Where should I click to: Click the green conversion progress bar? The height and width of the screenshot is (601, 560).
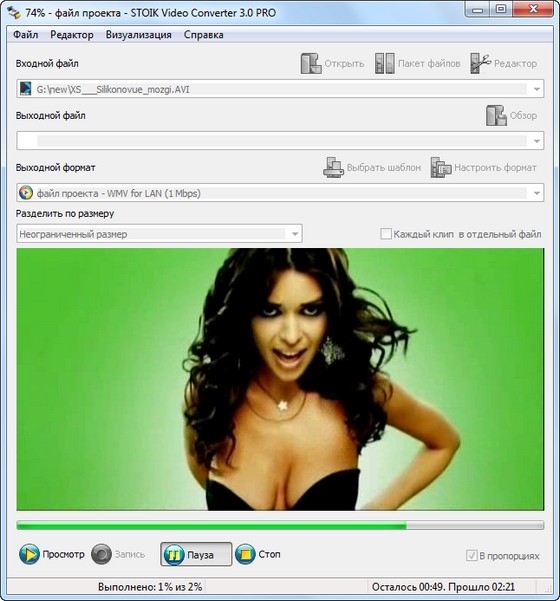(280, 525)
